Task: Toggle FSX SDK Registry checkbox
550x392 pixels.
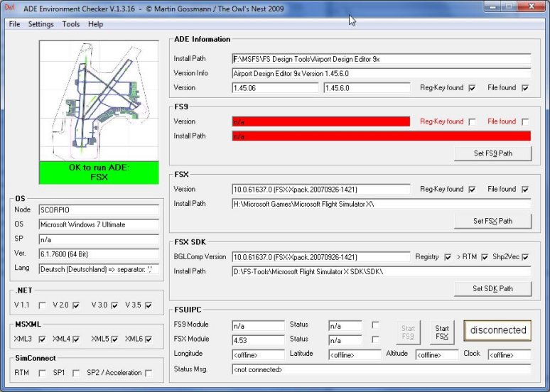Action: click(448, 257)
